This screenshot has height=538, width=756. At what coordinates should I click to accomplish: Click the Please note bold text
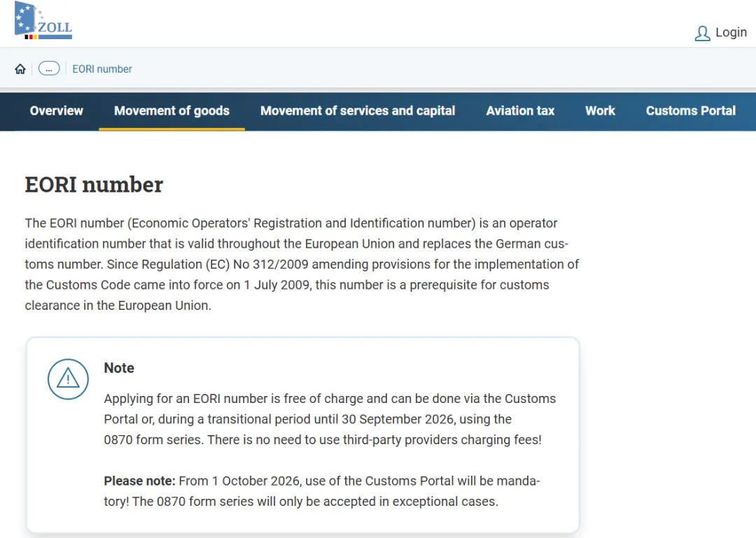[x=140, y=481]
